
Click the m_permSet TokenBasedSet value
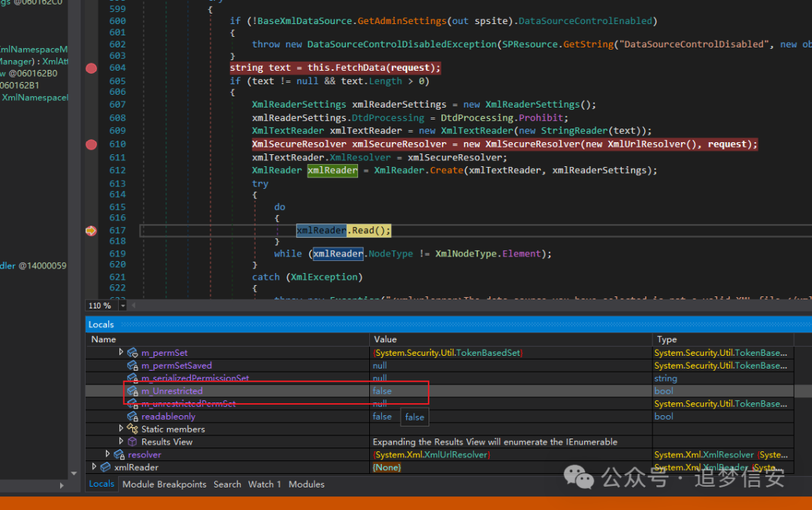pos(447,353)
